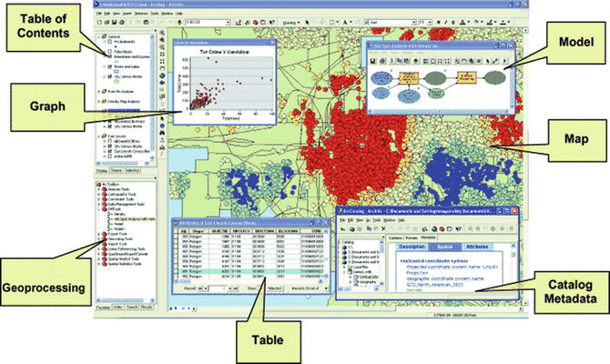Open the Description section in metadata
The height and width of the screenshot is (364, 610).
[412, 247]
